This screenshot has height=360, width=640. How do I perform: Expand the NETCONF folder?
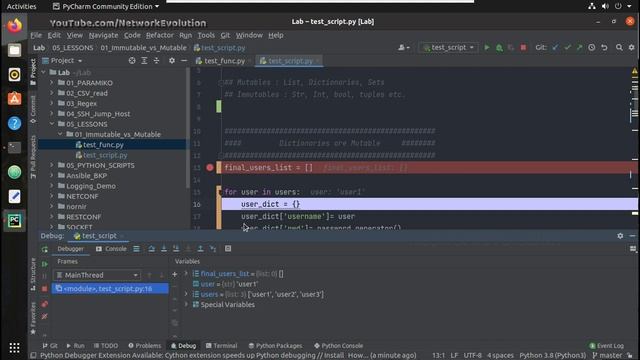52,196
